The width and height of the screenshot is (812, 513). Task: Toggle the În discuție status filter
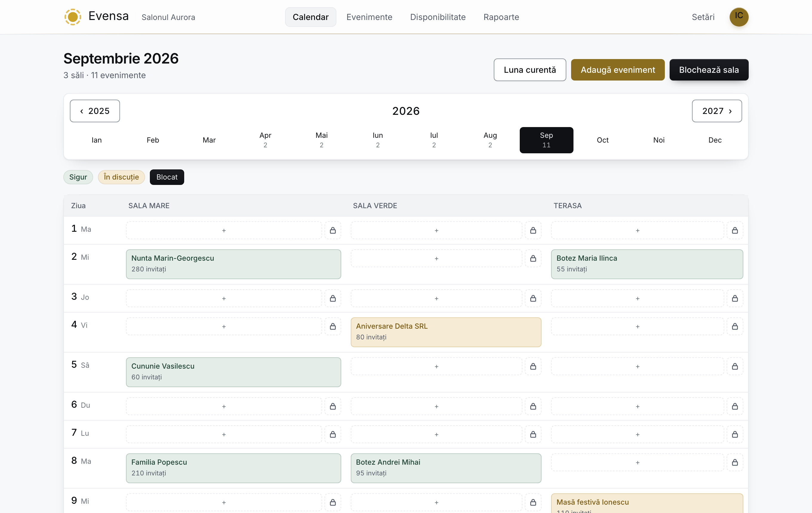pyautogui.click(x=122, y=177)
